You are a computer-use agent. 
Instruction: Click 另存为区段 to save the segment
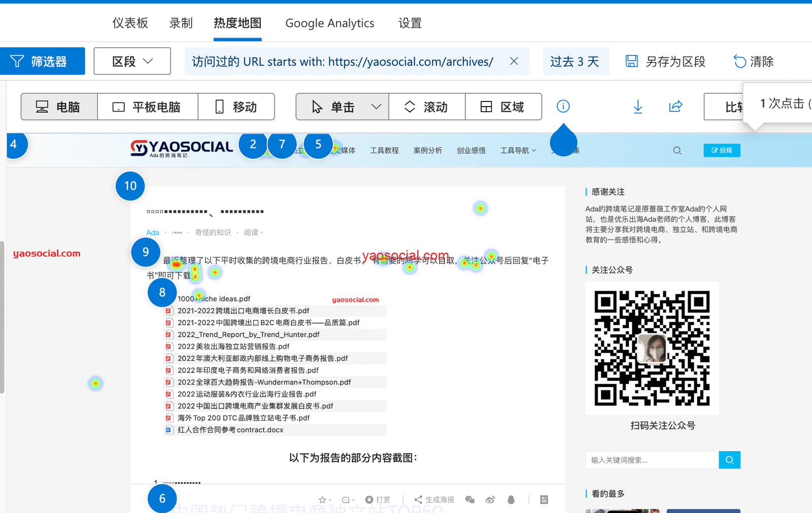point(665,61)
